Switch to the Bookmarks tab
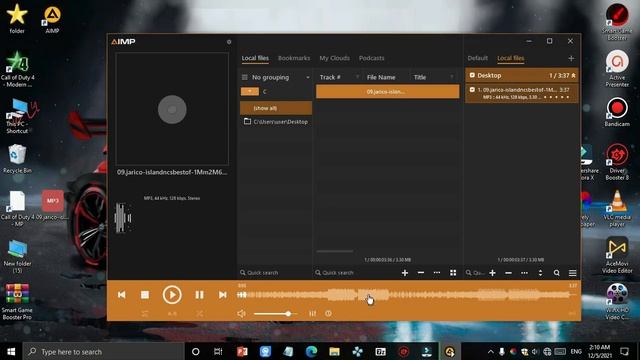 (x=294, y=58)
